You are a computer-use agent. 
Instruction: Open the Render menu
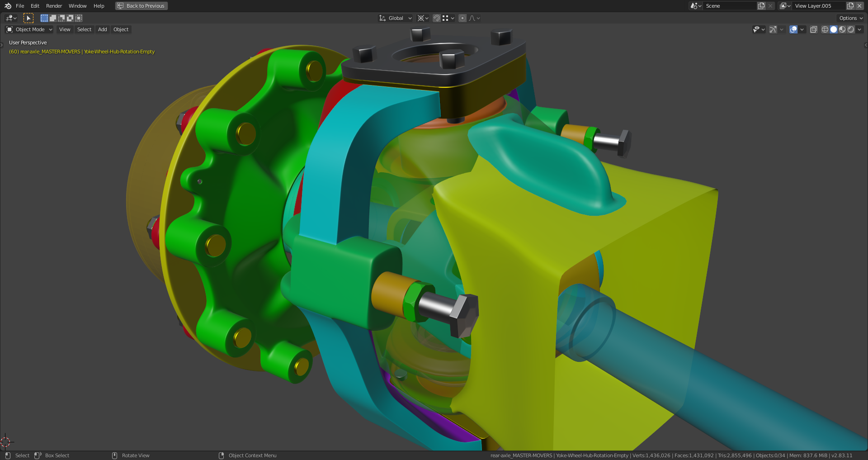[54, 6]
